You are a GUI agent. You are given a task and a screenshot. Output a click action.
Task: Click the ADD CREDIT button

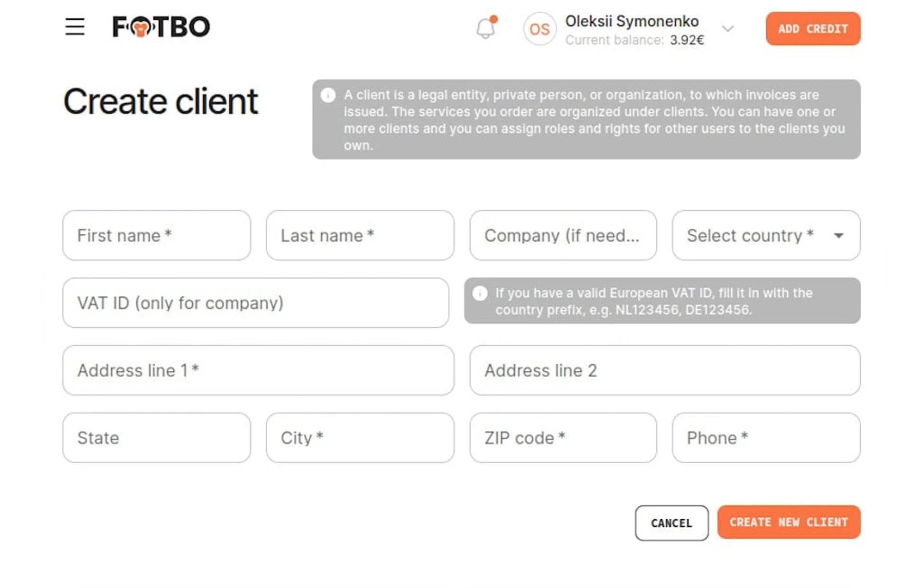pos(813,29)
